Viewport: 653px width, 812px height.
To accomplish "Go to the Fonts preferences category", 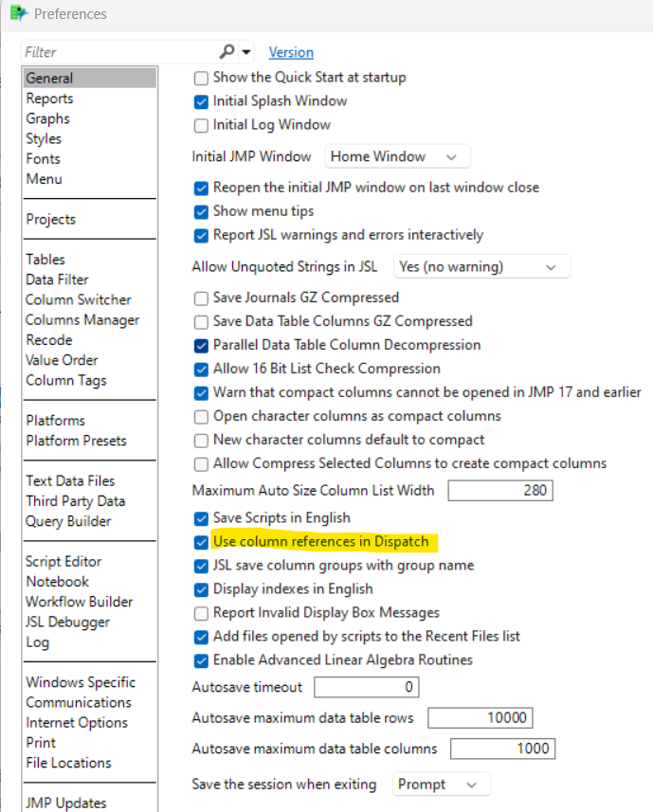I will click(43, 159).
